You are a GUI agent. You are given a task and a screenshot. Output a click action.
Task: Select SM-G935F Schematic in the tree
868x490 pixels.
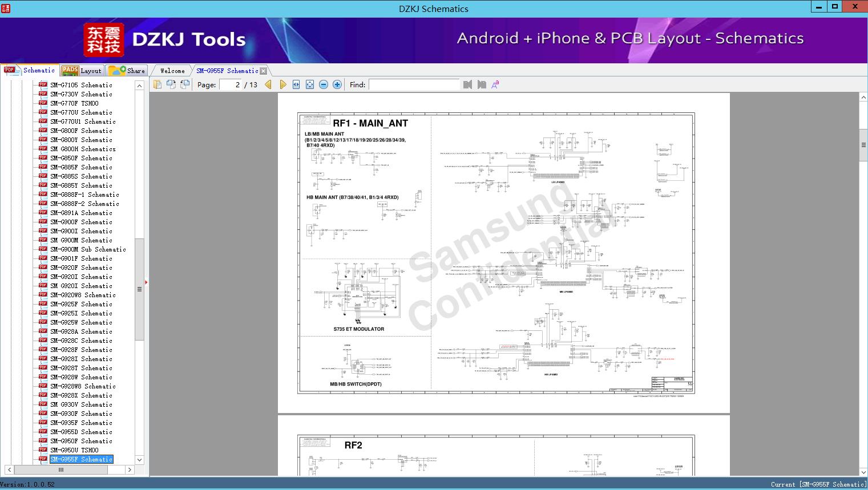(x=81, y=423)
